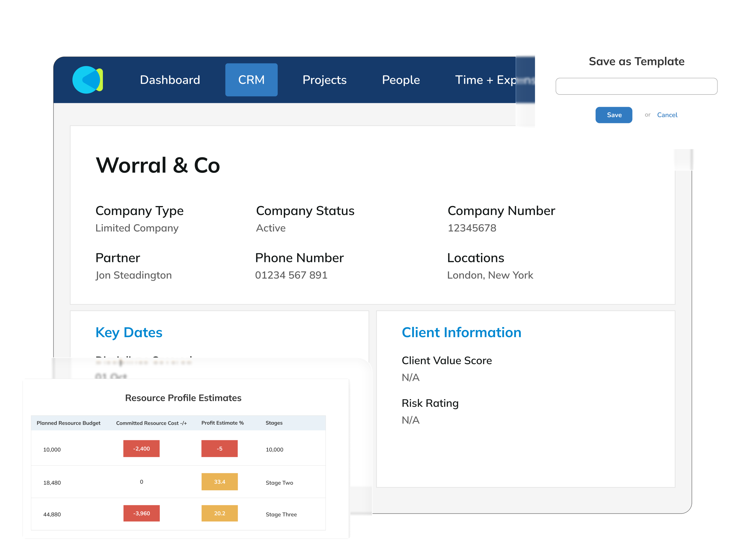This screenshot has width=755, height=560.
Task: Click the Worral & Co heading
Action: click(x=158, y=166)
